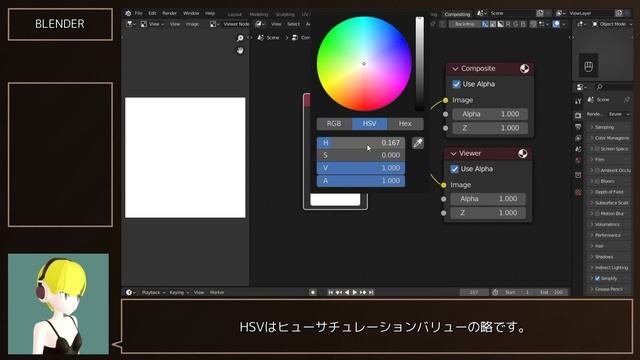Click the S saturation slider field
Screen dimensions: 640x360
pyautogui.click(x=361, y=155)
